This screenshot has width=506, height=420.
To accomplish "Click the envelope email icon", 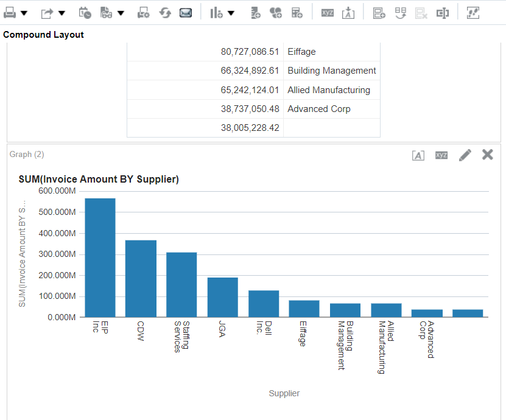I will pyautogui.click(x=186, y=13).
